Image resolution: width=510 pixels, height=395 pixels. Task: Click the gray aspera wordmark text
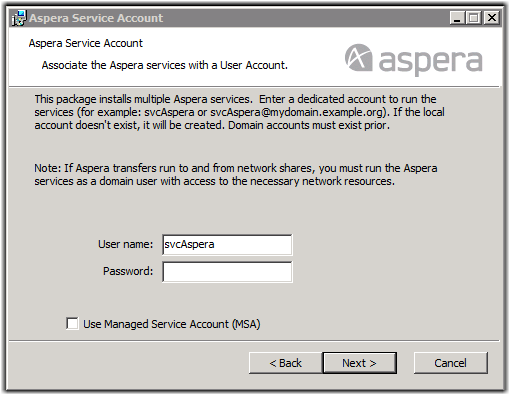(431, 62)
